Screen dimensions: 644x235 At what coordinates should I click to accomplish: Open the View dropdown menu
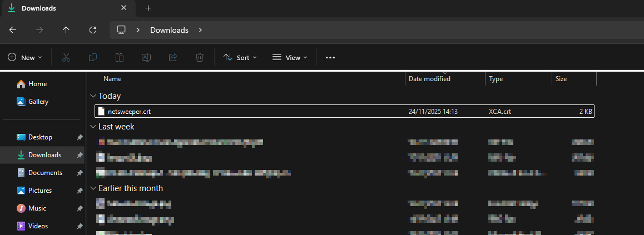[290, 57]
